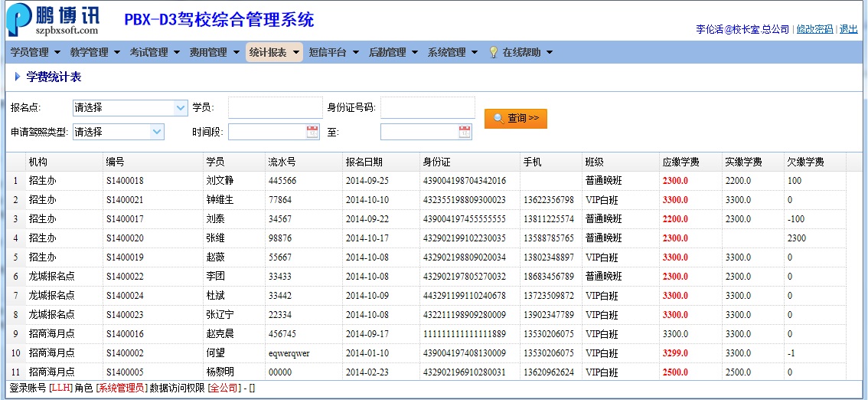Sort by the 手机 column header
The image size is (868, 400).
[551, 162]
